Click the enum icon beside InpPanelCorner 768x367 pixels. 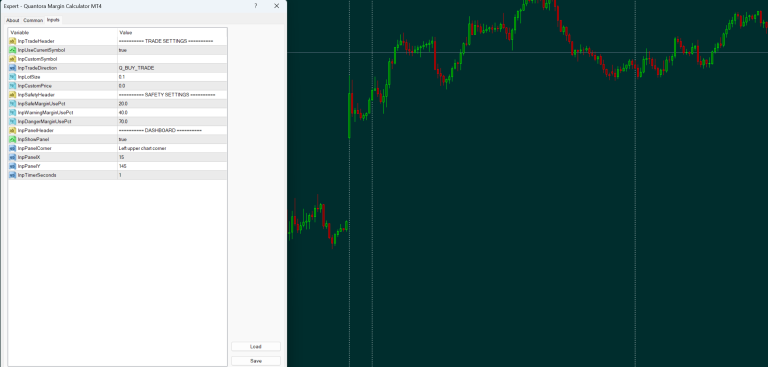pyautogui.click(x=13, y=148)
